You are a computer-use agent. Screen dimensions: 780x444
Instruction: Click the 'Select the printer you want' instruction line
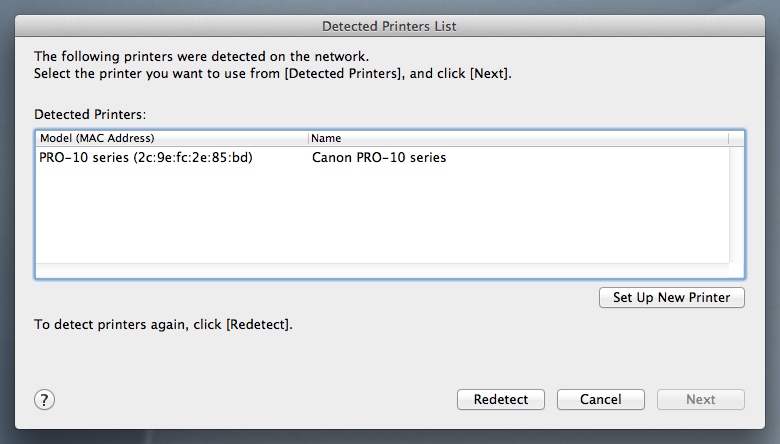coord(273,74)
